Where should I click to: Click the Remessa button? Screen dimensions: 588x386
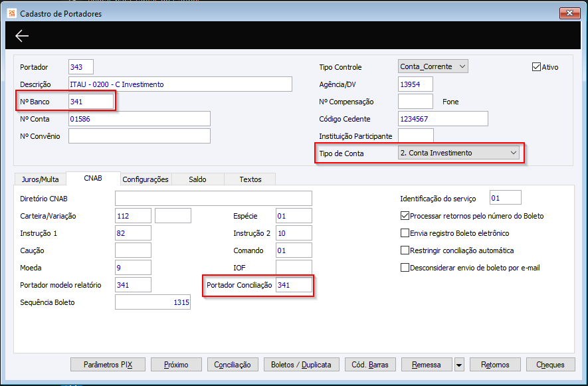pos(427,365)
